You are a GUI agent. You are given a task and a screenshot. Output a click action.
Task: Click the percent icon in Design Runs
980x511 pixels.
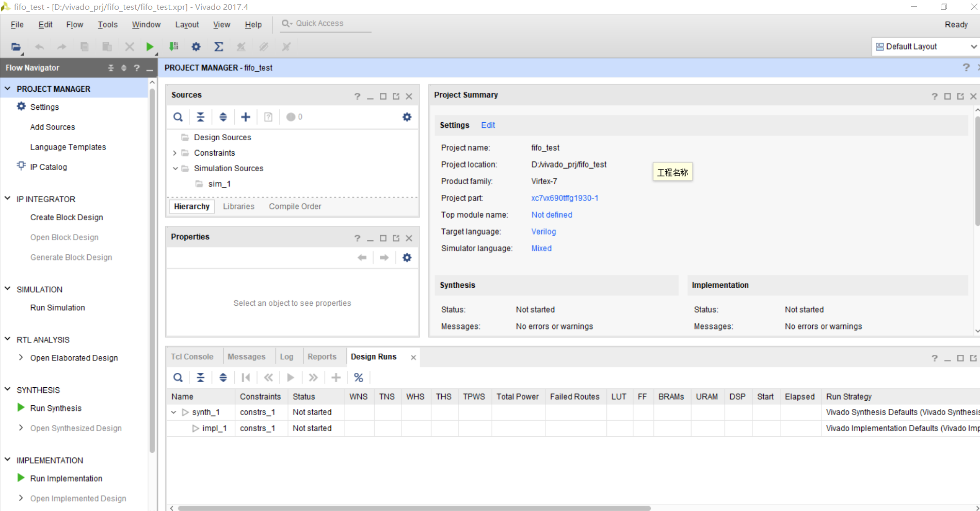point(359,377)
